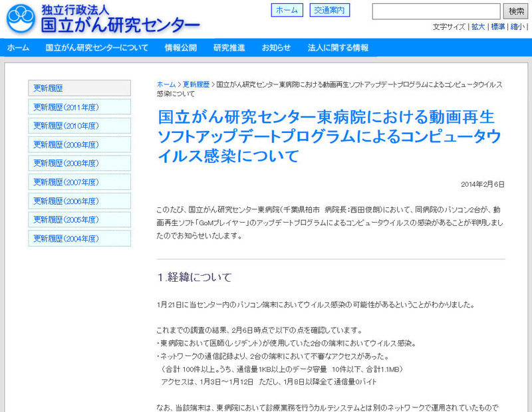This screenshot has width=532, height=412.
Task: Click ホーム link in breadcrumb
Action: coord(166,84)
